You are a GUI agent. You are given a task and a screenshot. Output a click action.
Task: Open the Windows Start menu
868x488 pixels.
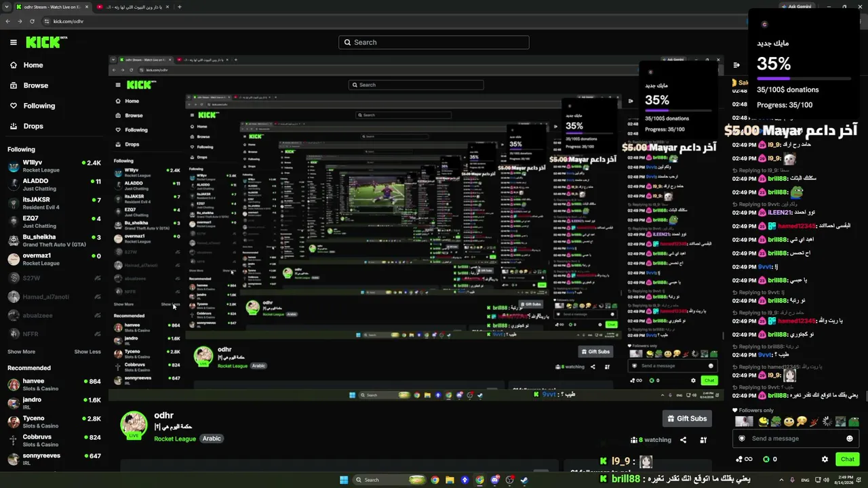point(344,480)
